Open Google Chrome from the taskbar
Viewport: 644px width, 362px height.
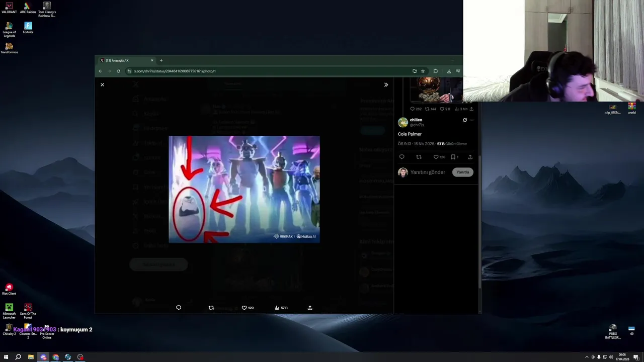pos(55,357)
